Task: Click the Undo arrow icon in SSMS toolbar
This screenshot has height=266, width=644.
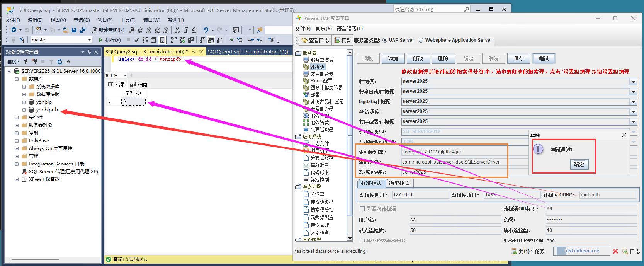Action: tap(206, 30)
